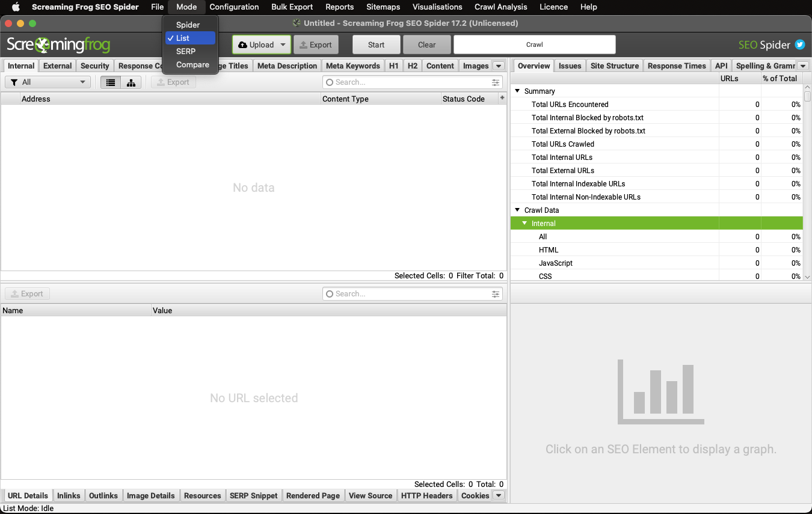
Task: Open the Upload dropdown arrow
Action: (x=283, y=45)
